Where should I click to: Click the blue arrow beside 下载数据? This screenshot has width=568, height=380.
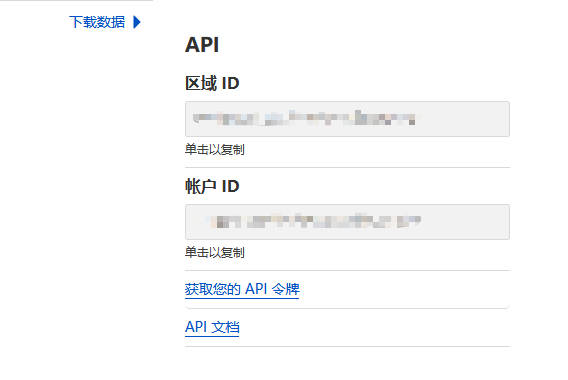click(137, 22)
